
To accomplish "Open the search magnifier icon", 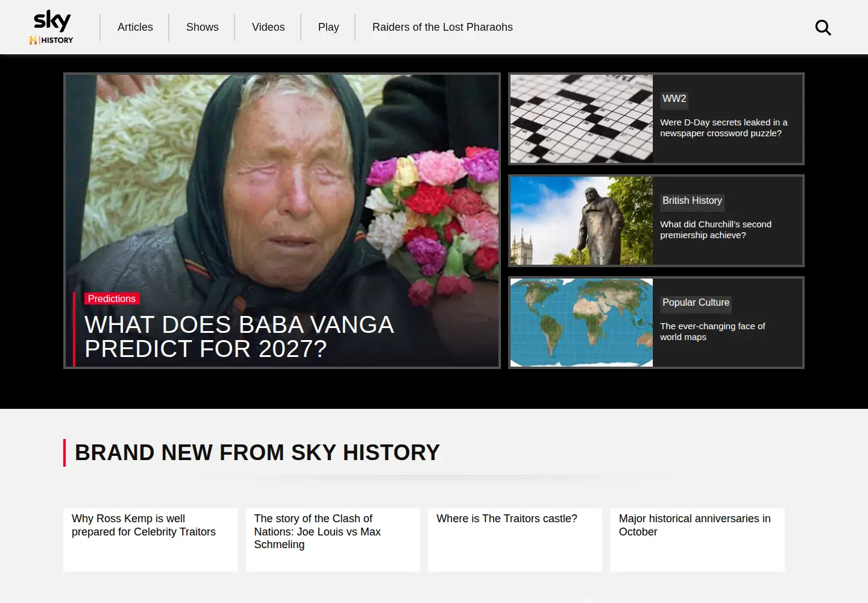I will 823,27.
